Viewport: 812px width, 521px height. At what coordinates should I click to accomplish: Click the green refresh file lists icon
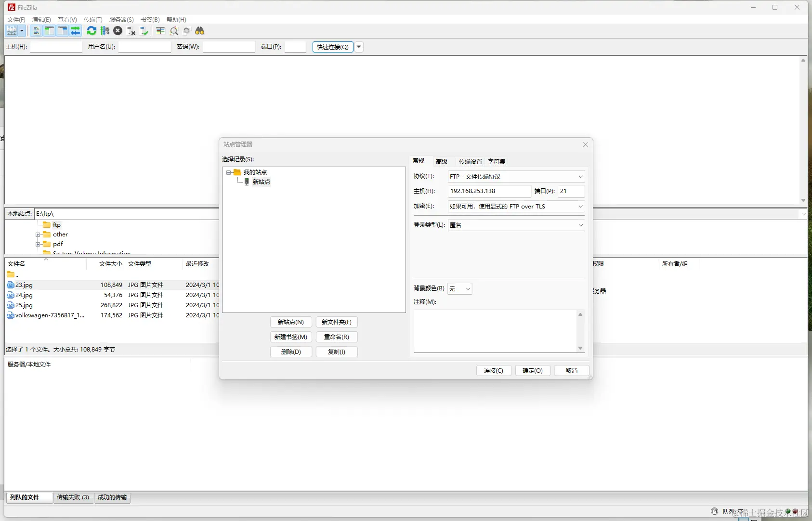[92, 31]
